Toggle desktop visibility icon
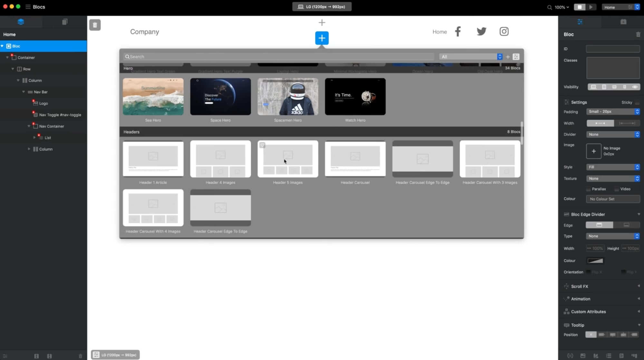 click(x=593, y=87)
